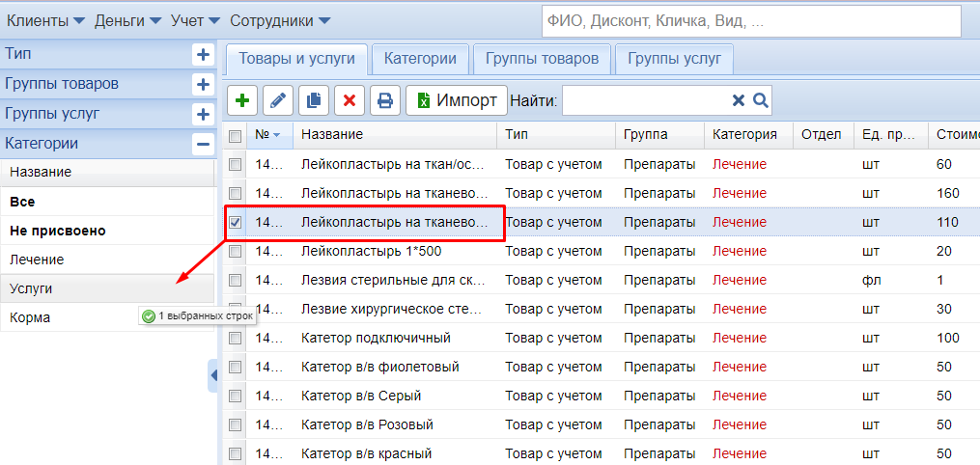Click the pencil edit icon in toolbar
Image resolution: width=980 pixels, height=465 pixels.
[x=278, y=100]
